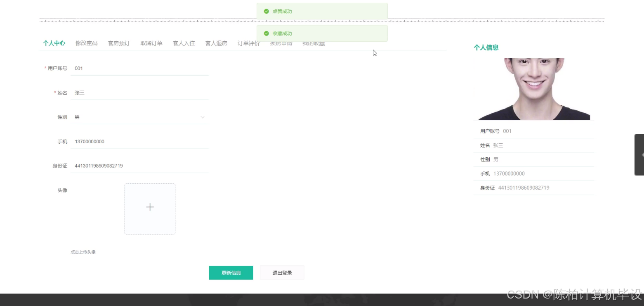
Task: Click the 姓名 张三 row in 个人信息
Action: click(x=534, y=145)
